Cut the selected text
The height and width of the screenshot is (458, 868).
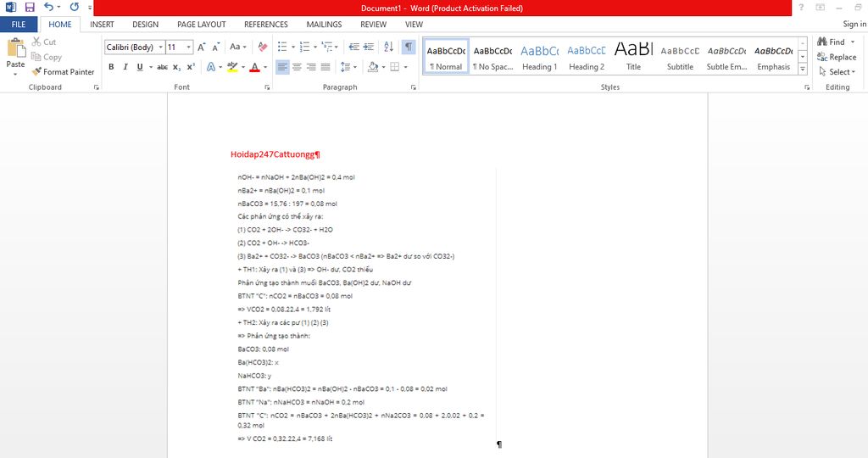tap(44, 42)
